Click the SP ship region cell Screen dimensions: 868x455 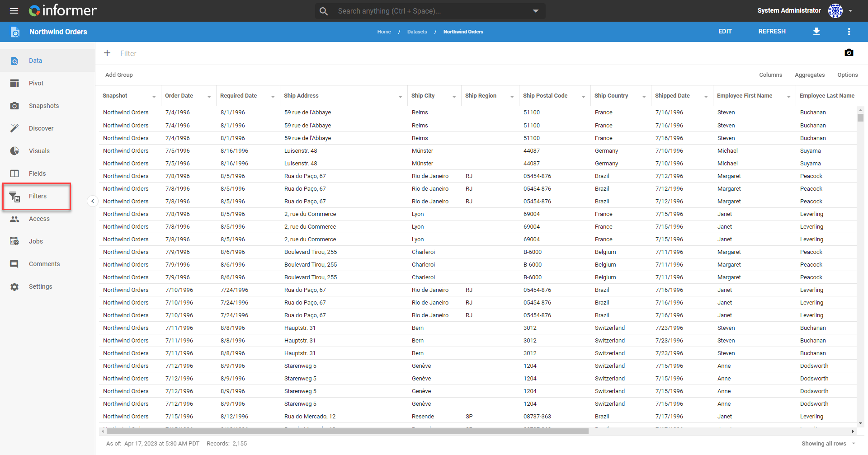469,417
